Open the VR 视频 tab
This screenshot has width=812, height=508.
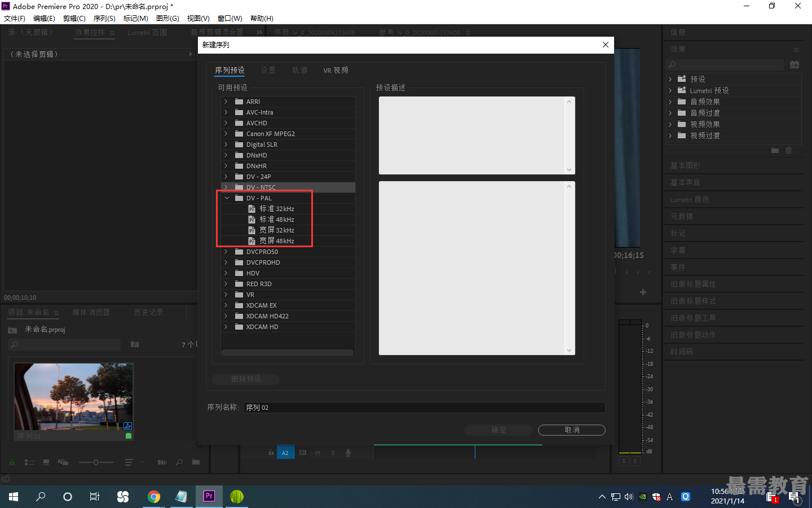(x=336, y=71)
